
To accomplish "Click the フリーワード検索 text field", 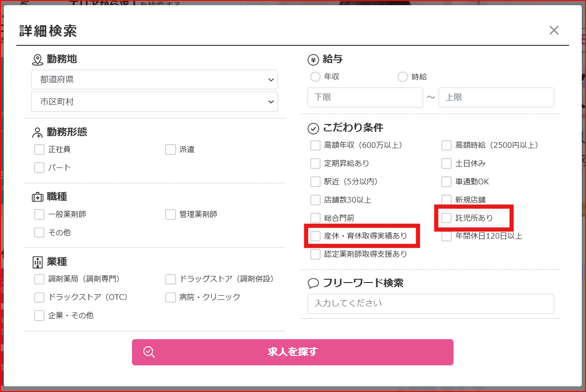I will (x=431, y=304).
